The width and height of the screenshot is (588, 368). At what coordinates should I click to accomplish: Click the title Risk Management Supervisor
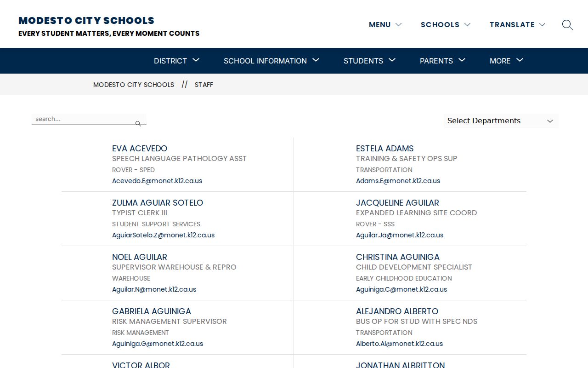(x=170, y=322)
